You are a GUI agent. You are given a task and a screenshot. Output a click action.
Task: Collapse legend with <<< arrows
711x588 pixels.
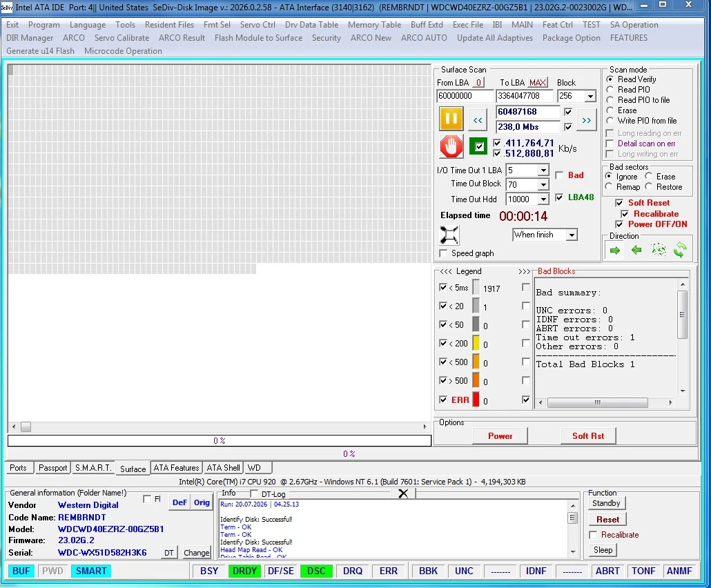click(446, 271)
